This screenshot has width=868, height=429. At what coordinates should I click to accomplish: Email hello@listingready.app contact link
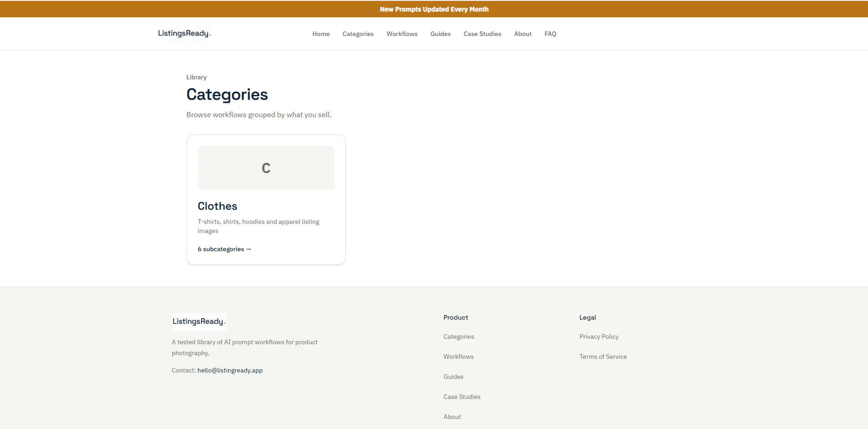[230, 370]
